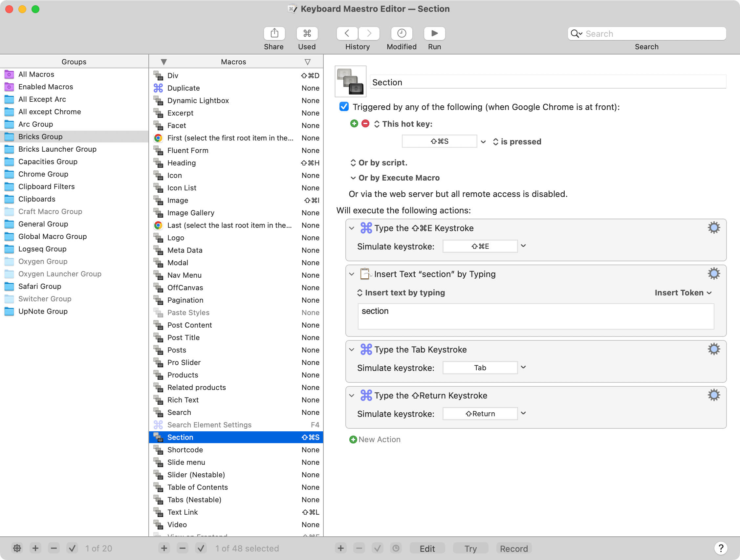This screenshot has width=740, height=560.
Task: Click the Share icon in the toolbar
Action: tap(274, 33)
